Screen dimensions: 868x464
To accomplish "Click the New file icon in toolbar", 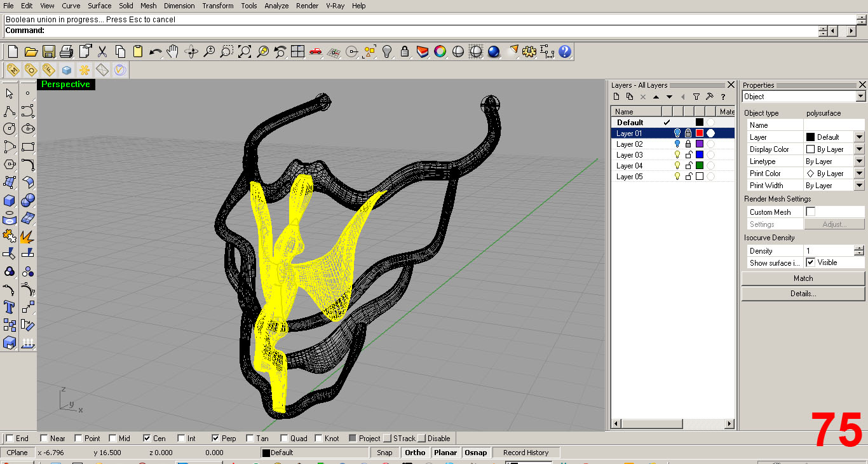I will coord(13,51).
